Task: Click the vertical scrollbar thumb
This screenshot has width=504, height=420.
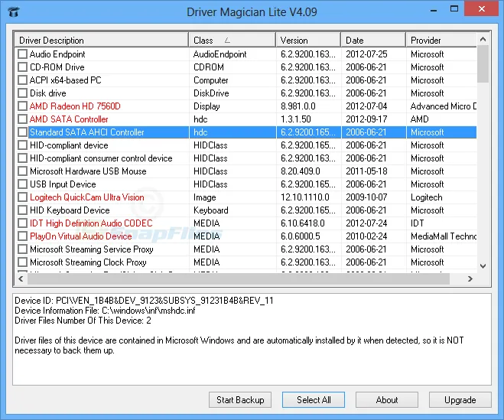Action: point(483,63)
